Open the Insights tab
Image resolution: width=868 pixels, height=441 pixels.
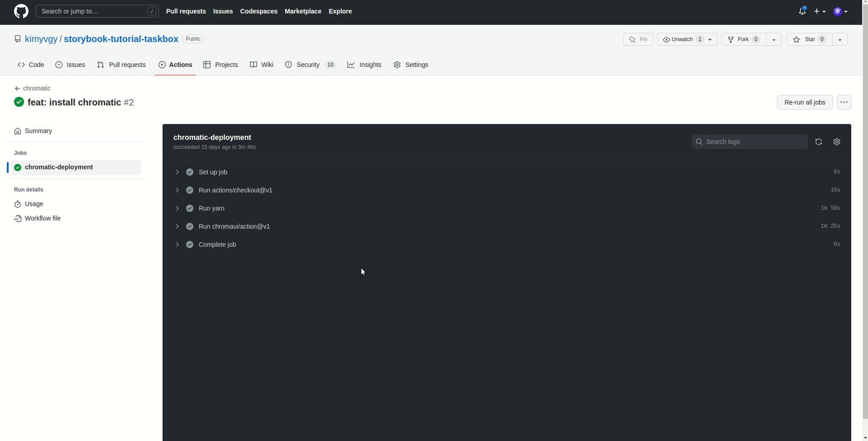pos(365,65)
